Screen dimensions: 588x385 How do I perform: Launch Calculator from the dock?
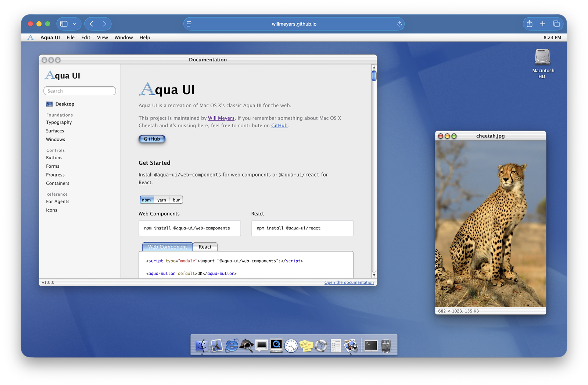coord(336,346)
